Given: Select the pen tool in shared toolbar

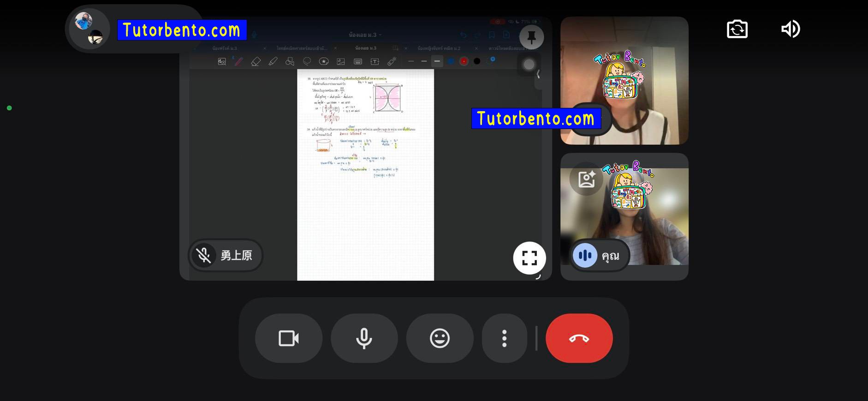Looking at the screenshot, I should pyautogui.click(x=238, y=61).
